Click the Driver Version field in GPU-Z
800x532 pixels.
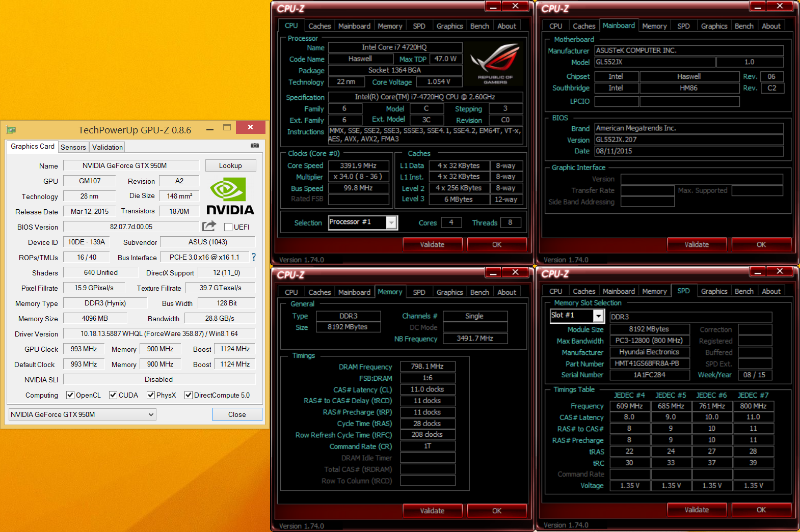[x=159, y=333]
